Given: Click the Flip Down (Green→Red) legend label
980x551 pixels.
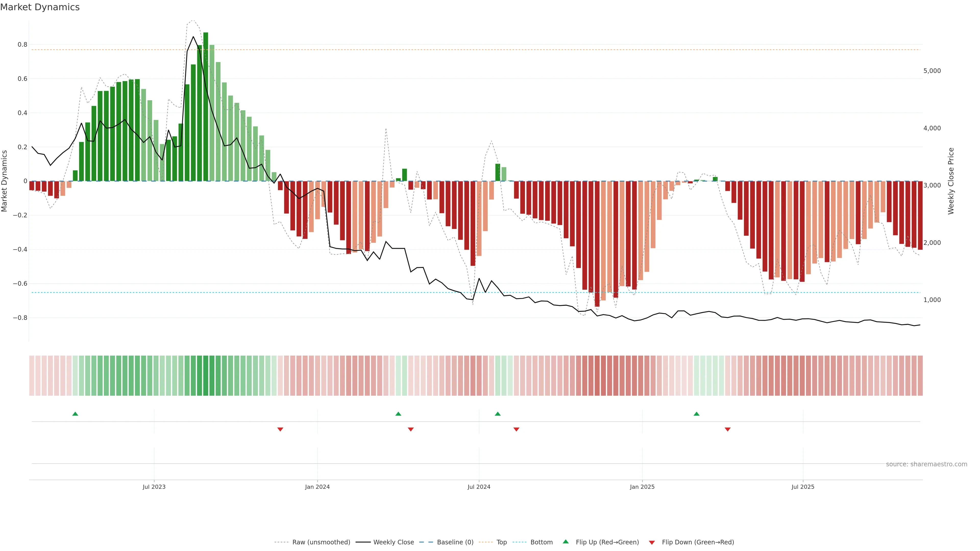Looking at the screenshot, I should 698,542.
